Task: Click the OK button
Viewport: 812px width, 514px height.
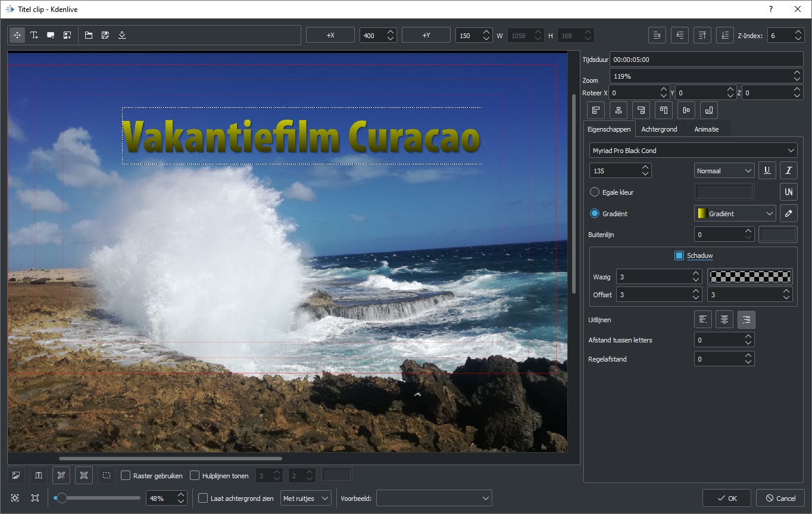Action: (726, 498)
